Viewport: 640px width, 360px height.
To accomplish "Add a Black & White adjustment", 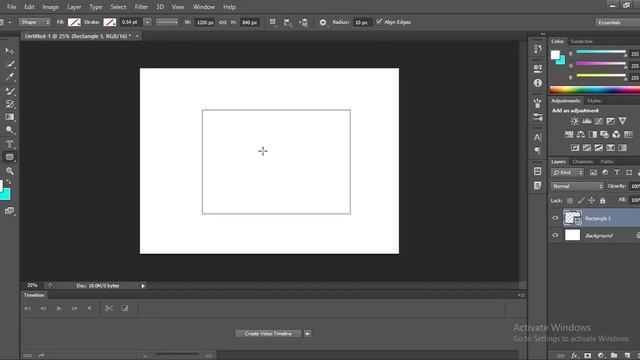I will click(x=592, y=134).
